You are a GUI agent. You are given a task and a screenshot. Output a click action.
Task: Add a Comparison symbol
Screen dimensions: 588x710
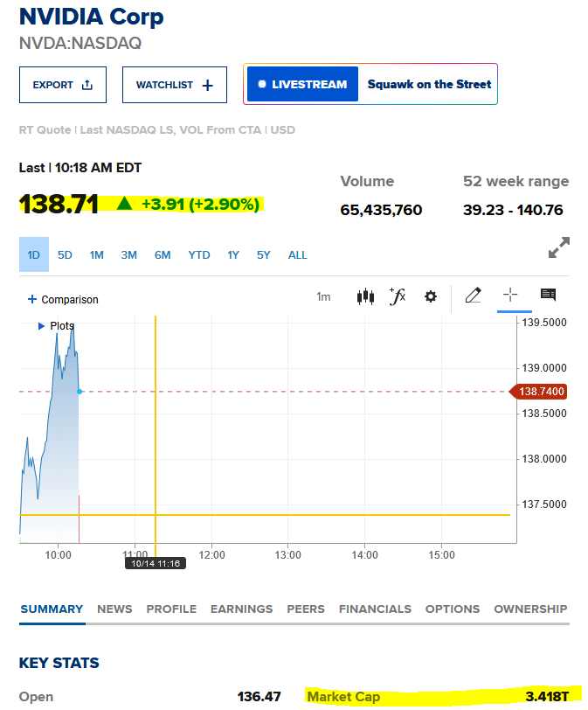(x=63, y=299)
